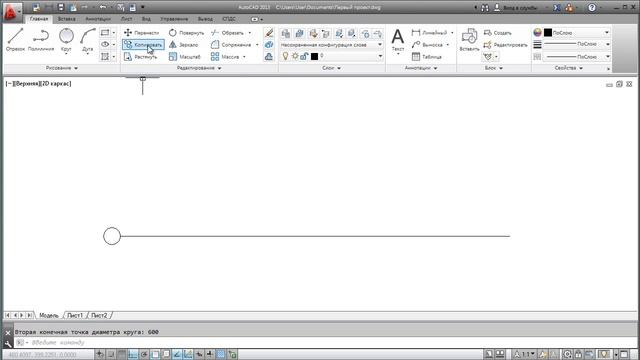Click the rectangle tool icon

pos(105,33)
